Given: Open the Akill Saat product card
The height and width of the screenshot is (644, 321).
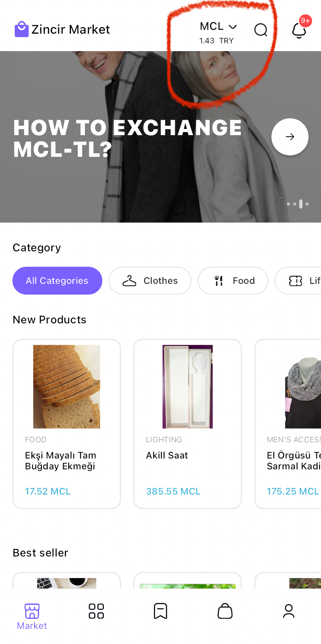Looking at the screenshot, I should tap(188, 424).
